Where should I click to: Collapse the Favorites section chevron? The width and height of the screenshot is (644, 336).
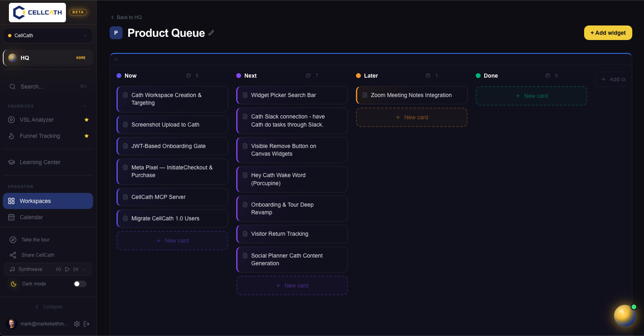coord(85,106)
